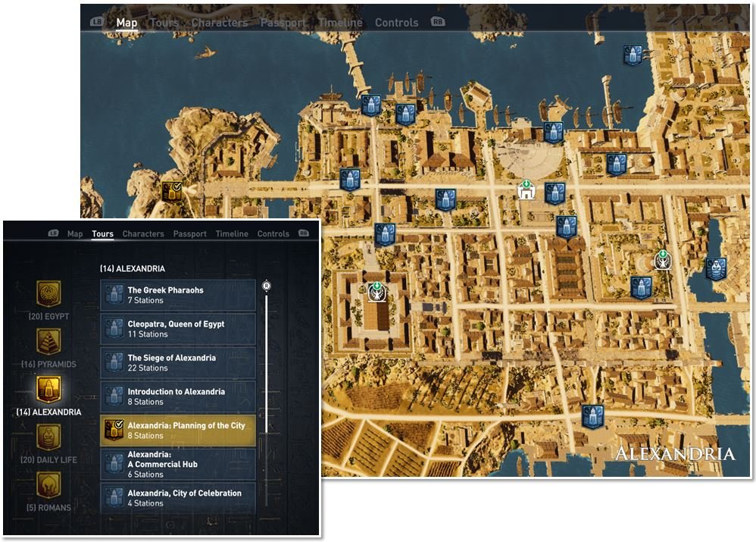Screen dimensions: 756x542
Task: Start Cleopatra, Queen of Egypt tour
Action: pyautogui.click(x=178, y=329)
